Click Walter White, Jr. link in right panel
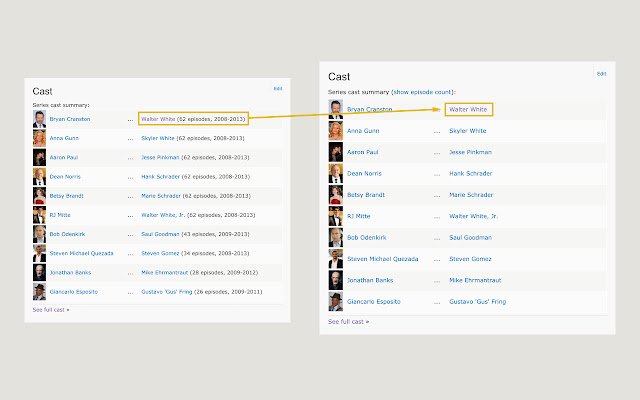 [x=473, y=216]
